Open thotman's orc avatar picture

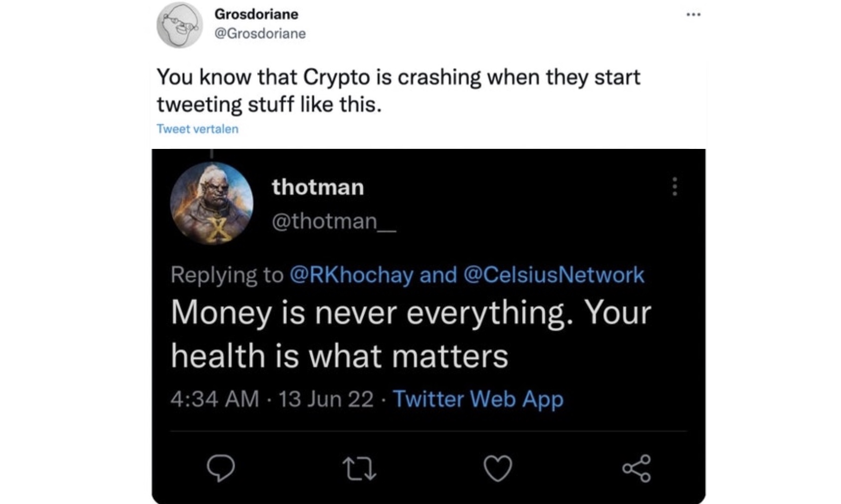tap(212, 203)
